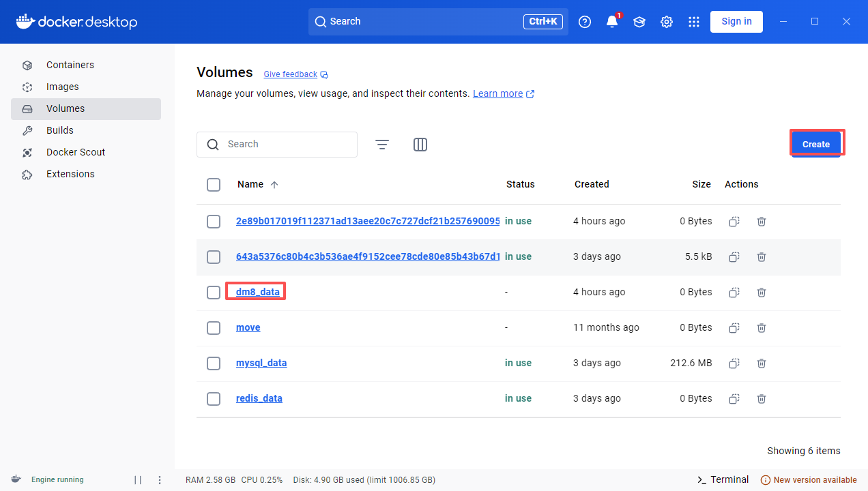
Task: Open the Learn more link
Action: (x=504, y=94)
